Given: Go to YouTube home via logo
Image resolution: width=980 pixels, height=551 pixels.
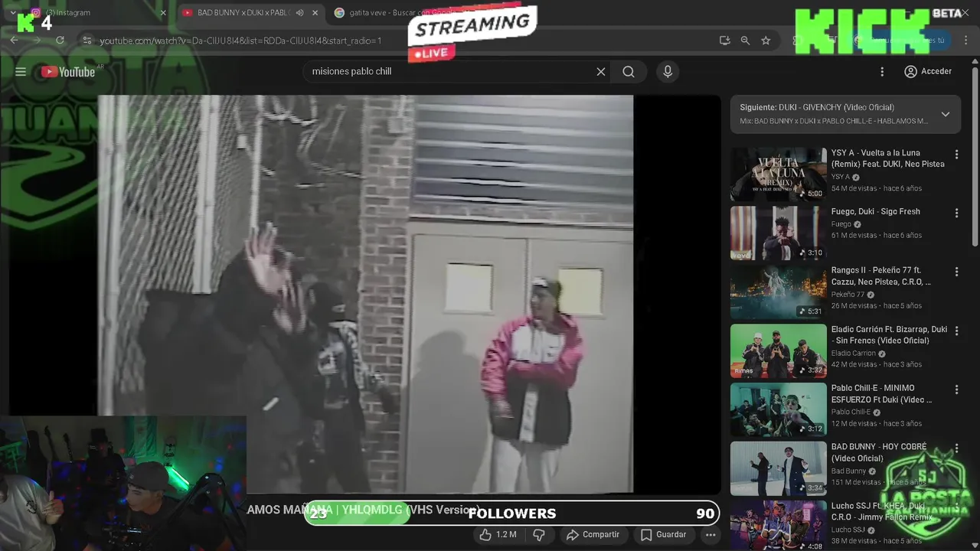Looking at the screenshot, I should pyautogui.click(x=68, y=72).
